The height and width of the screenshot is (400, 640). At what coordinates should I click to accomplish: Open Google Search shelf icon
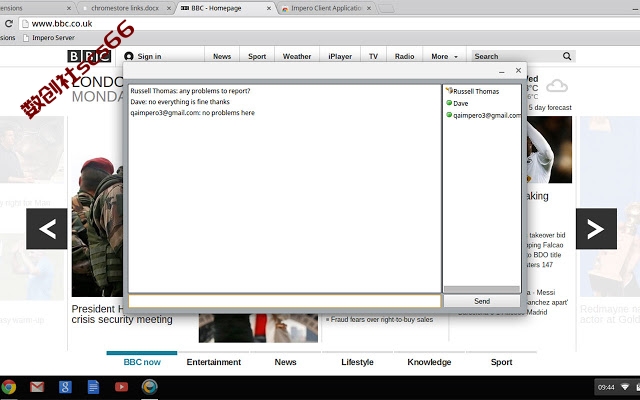[x=65, y=387]
